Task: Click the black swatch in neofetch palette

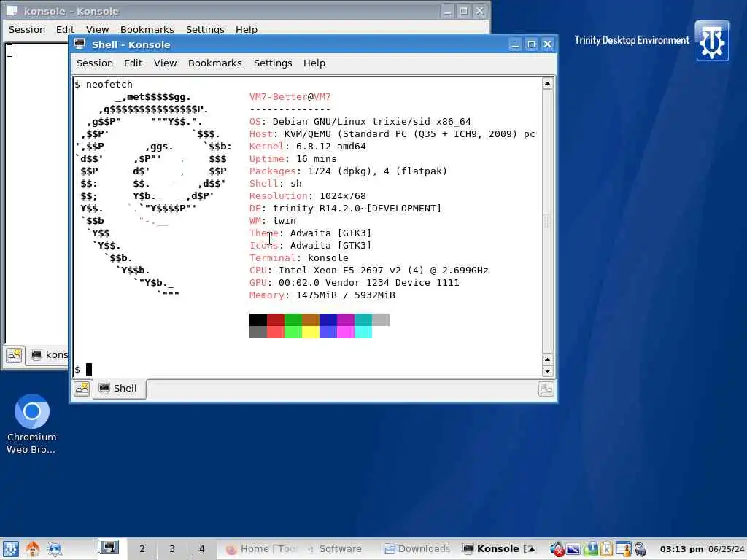Action: [x=258, y=319]
